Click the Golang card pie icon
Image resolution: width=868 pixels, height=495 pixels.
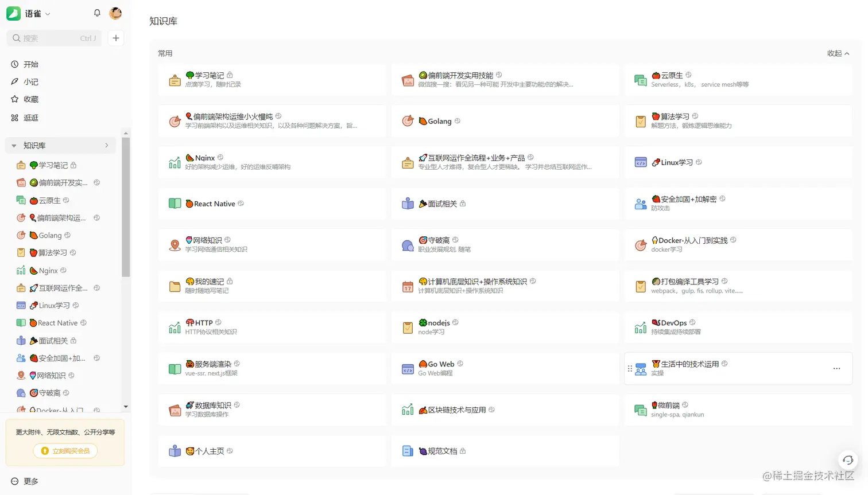pyautogui.click(x=408, y=121)
